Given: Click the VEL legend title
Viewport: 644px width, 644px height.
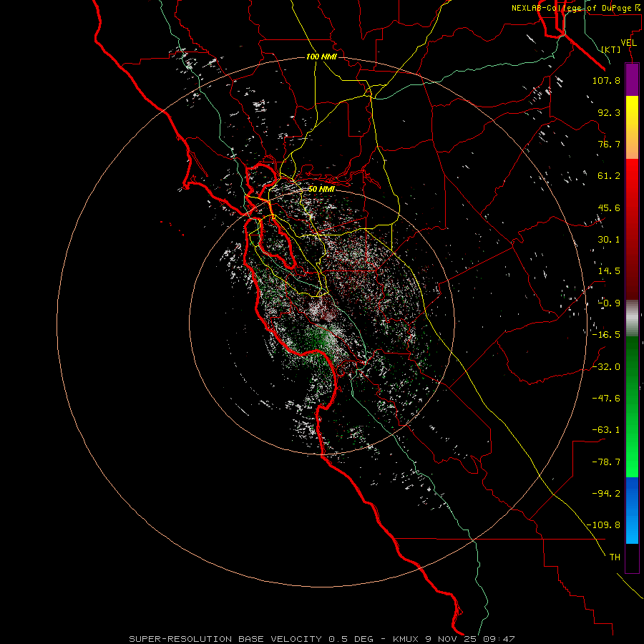Looking at the screenshot, I should (628, 43).
